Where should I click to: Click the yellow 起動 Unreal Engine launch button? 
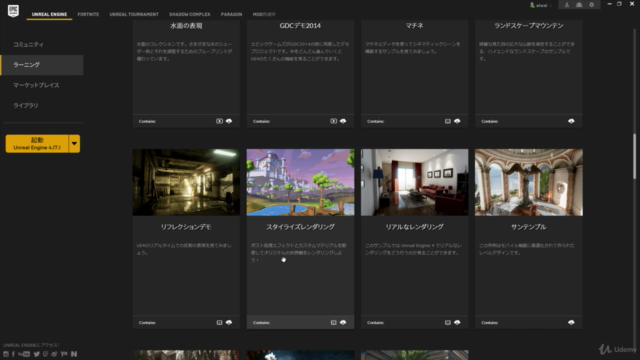click(x=37, y=144)
